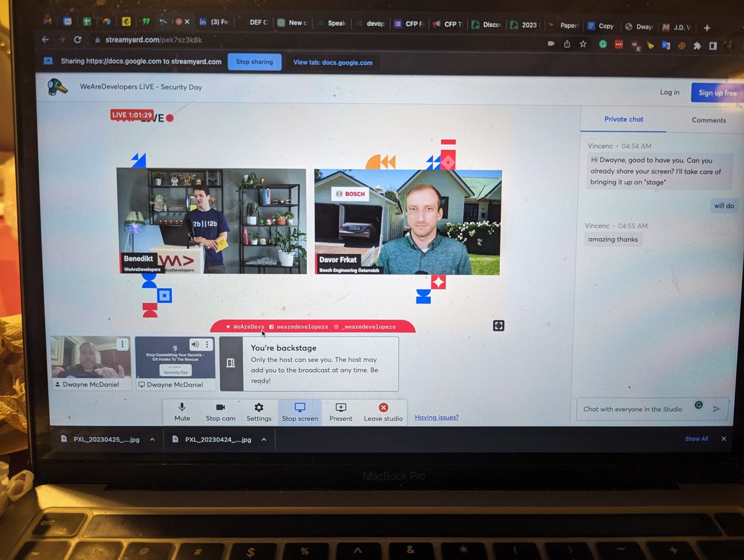This screenshot has height=560, width=744.
Task: Open Chrome side panel icon
Action: (713, 46)
